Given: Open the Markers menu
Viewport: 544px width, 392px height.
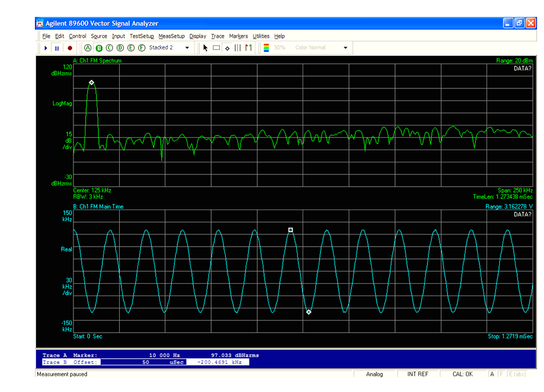Looking at the screenshot, I should (238, 36).
